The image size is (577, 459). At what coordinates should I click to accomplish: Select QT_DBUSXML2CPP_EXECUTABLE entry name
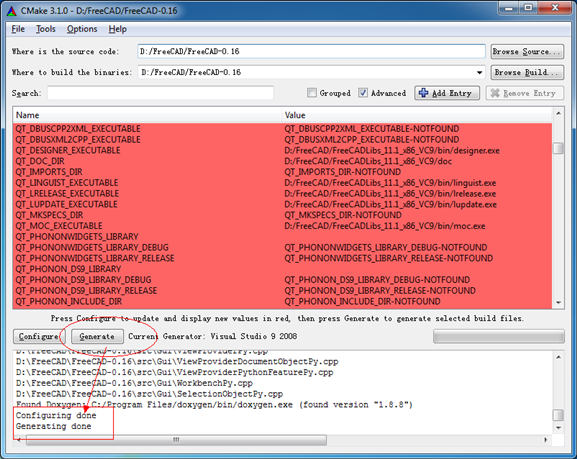pyautogui.click(x=78, y=140)
